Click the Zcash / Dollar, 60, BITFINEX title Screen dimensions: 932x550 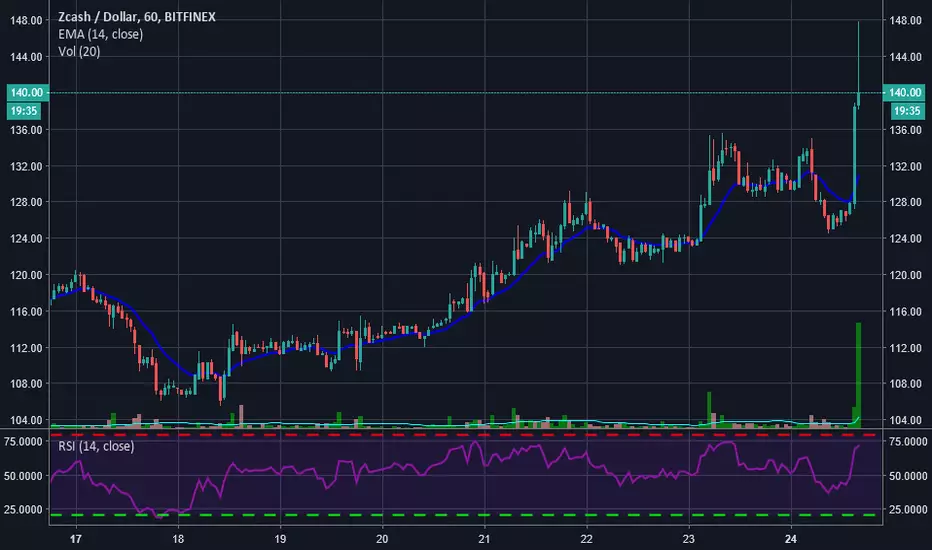pos(137,17)
